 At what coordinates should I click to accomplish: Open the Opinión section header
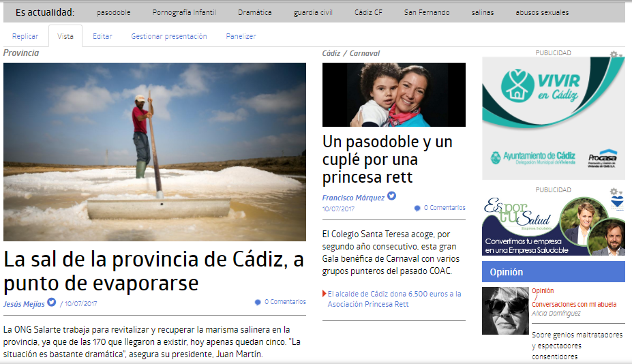click(554, 272)
